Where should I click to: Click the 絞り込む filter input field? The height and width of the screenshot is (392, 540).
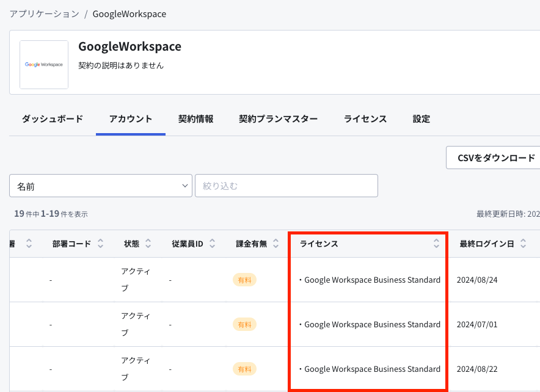pyautogui.click(x=286, y=186)
